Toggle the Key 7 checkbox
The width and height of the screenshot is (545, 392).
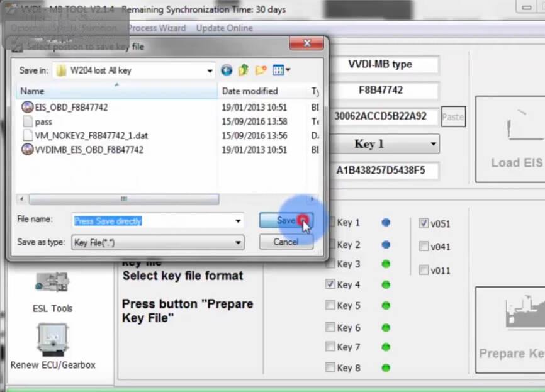pos(330,347)
